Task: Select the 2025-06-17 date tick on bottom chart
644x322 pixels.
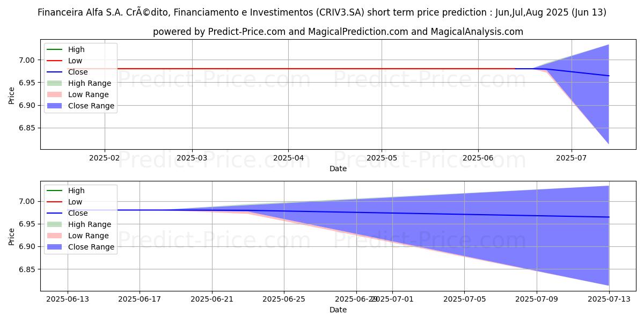Action: (140, 299)
